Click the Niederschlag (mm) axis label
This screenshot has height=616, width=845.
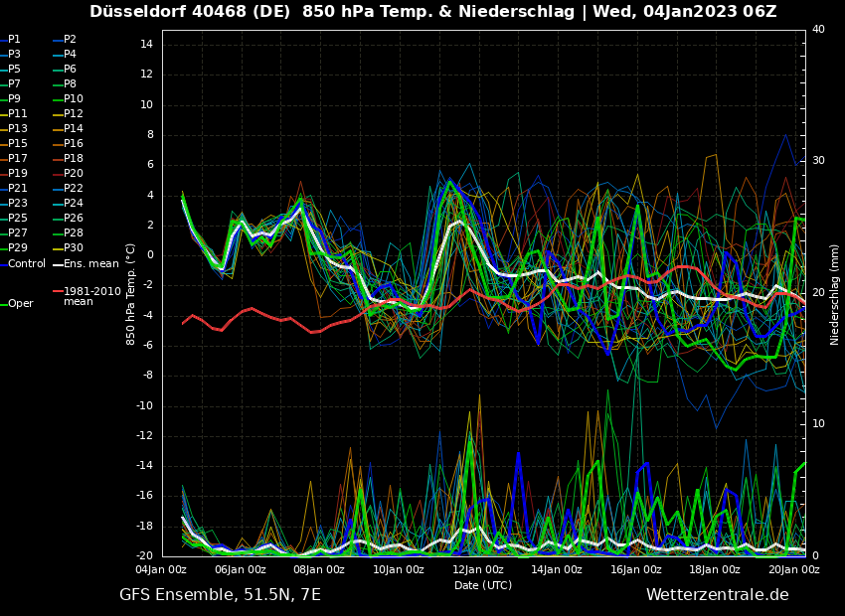(x=835, y=294)
